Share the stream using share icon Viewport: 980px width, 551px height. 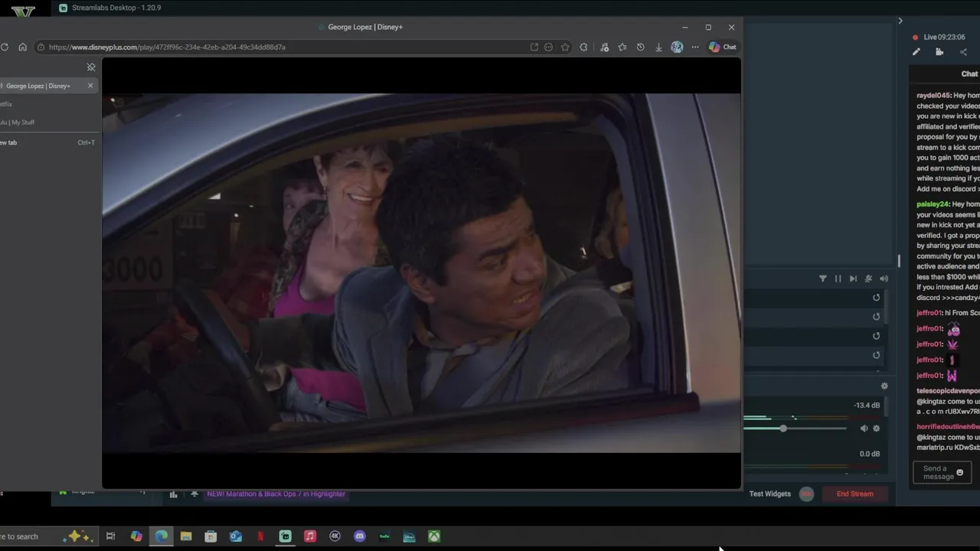coord(963,52)
